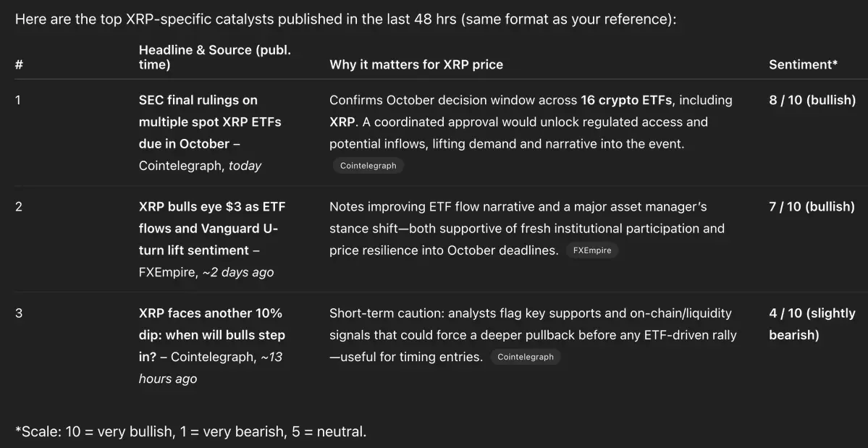This screenshot has width=868, height=448.
Task: Select the 'SEC final rulings on multiple spot XRP ETFs' headline
Action: point(210,122)
